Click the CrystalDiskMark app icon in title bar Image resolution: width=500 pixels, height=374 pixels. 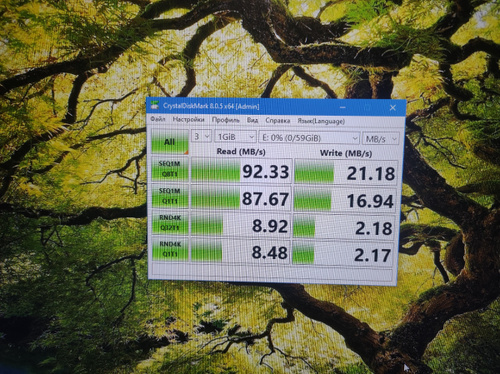[154, 105]
